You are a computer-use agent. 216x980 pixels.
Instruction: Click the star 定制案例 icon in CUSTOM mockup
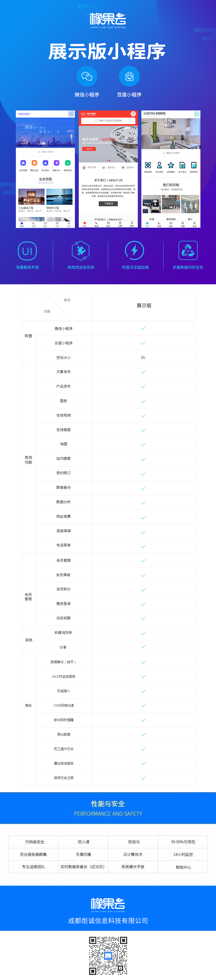pos(171,165)
